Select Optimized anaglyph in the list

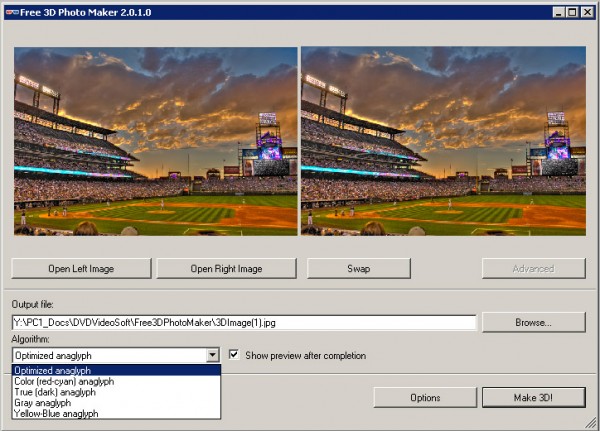[x=116, y=370]
